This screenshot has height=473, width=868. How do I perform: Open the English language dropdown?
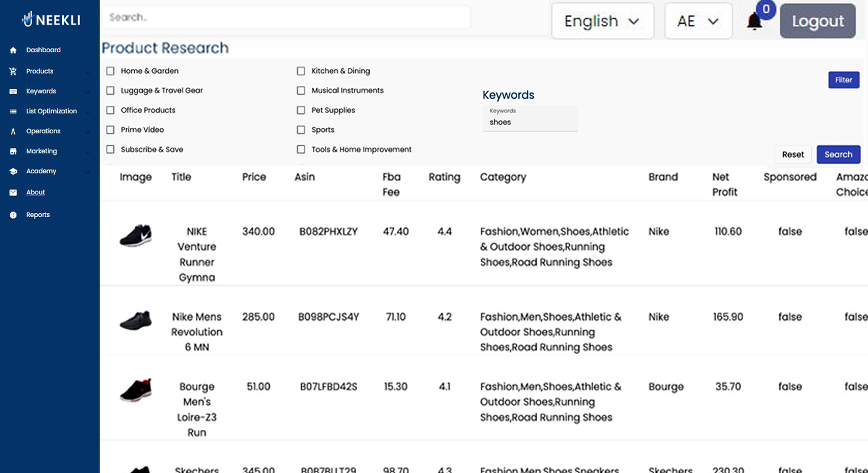[x=603, y=21]
